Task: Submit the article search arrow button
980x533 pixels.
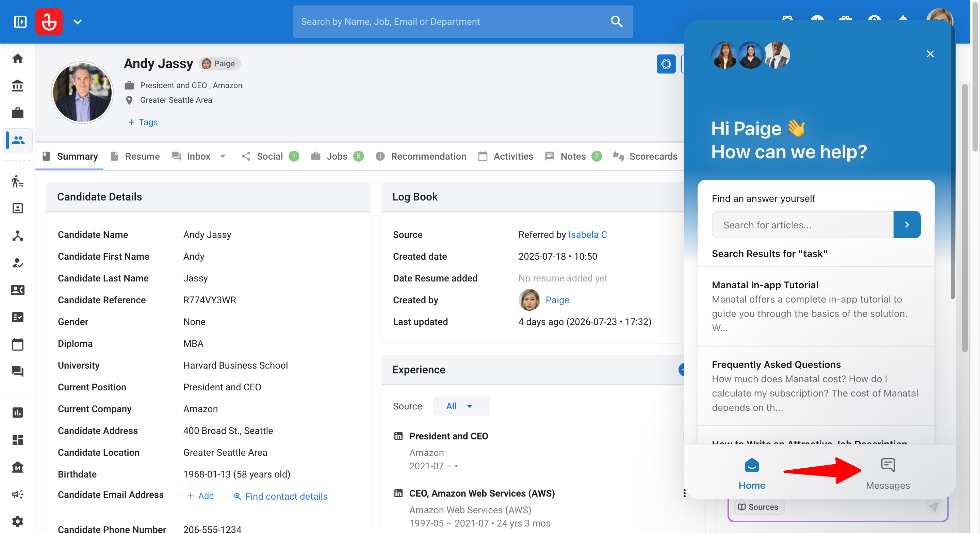Action: pyautogui.click(x=907, y=225)
